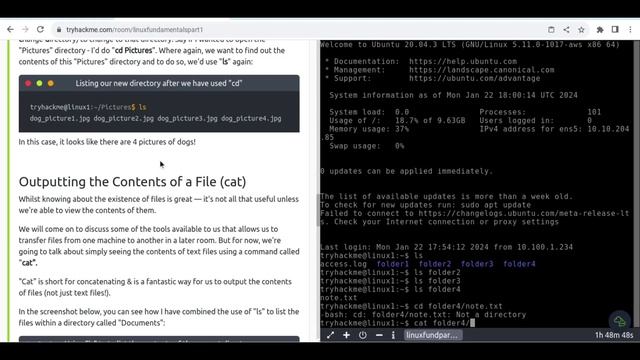Image resolution: width=640 pixels, height=360 pixels.
Task: Click the red dot in code block header
Action: 28,83
